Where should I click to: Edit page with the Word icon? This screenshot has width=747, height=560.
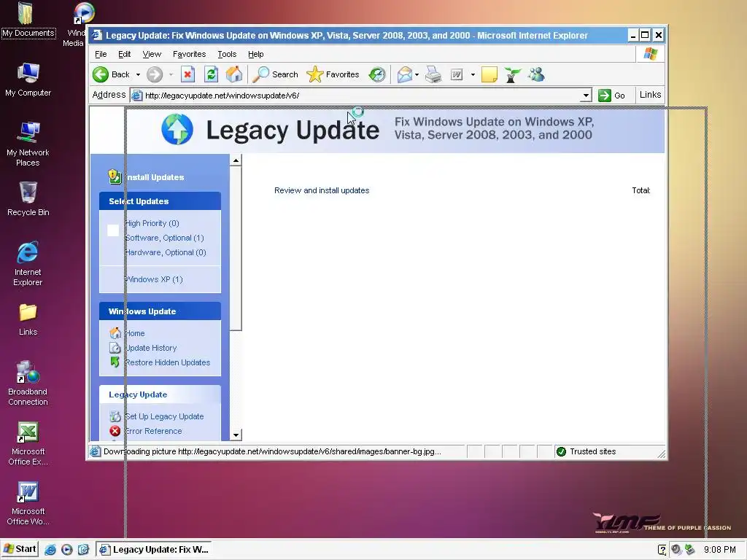457,75
